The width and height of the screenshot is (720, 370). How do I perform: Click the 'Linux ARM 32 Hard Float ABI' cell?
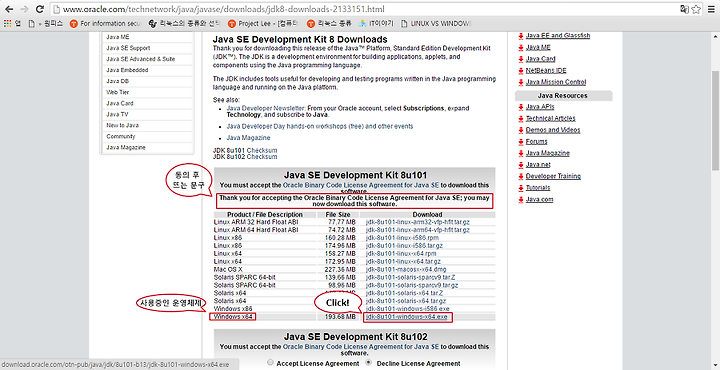click(x=256, y=222)
